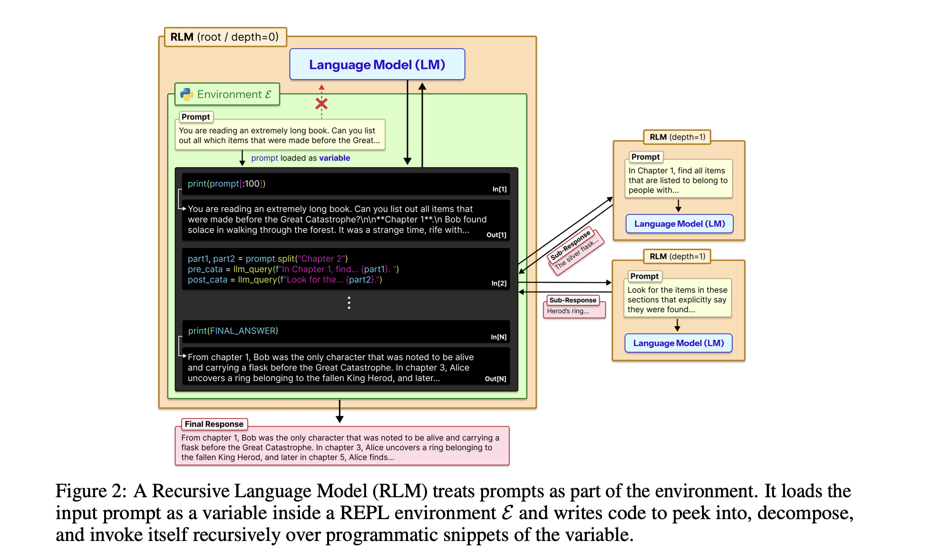The image size is (952, 560).
Task: Click the vertical ellipsis between code cells
Action: [x=349, y=303]
